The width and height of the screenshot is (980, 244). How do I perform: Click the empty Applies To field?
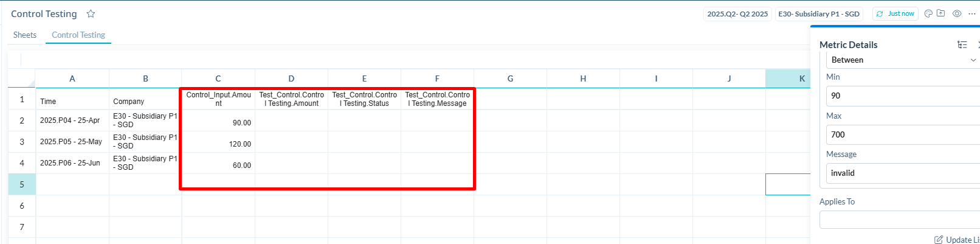(x=900, y=220)
